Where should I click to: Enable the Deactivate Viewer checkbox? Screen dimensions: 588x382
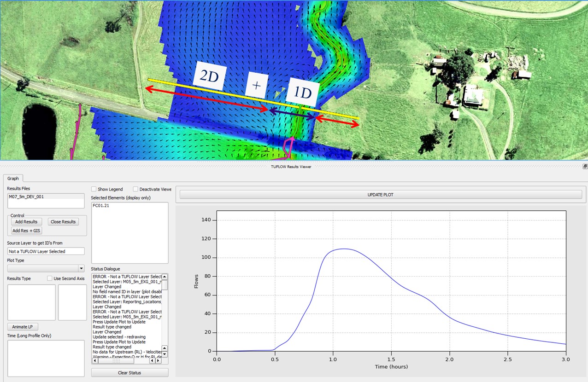click(x=135, y=189)
